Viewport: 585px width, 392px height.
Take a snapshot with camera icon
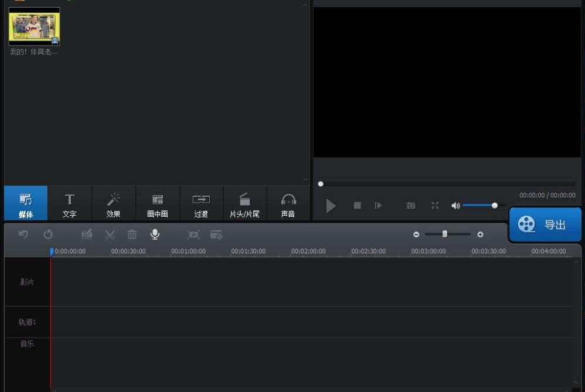[x=411, y=206]
